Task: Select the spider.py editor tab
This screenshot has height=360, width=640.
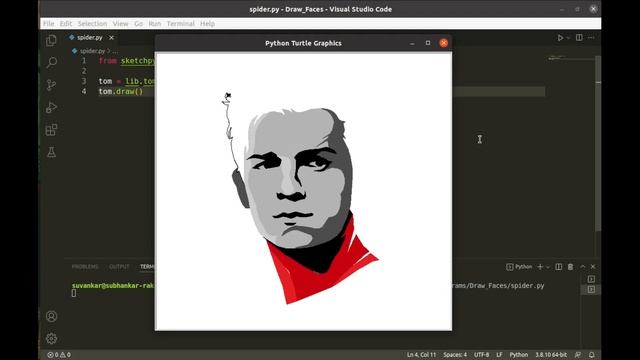Action: [92, 38]
